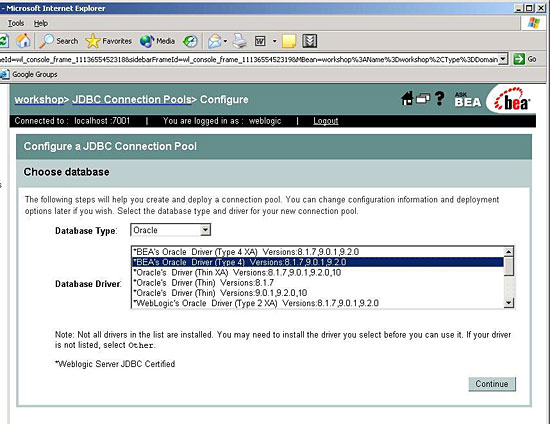Open the Search toolbar button
Image resolution: width=550 pixels, height=424 pixels.
click(x=59, y=41)
